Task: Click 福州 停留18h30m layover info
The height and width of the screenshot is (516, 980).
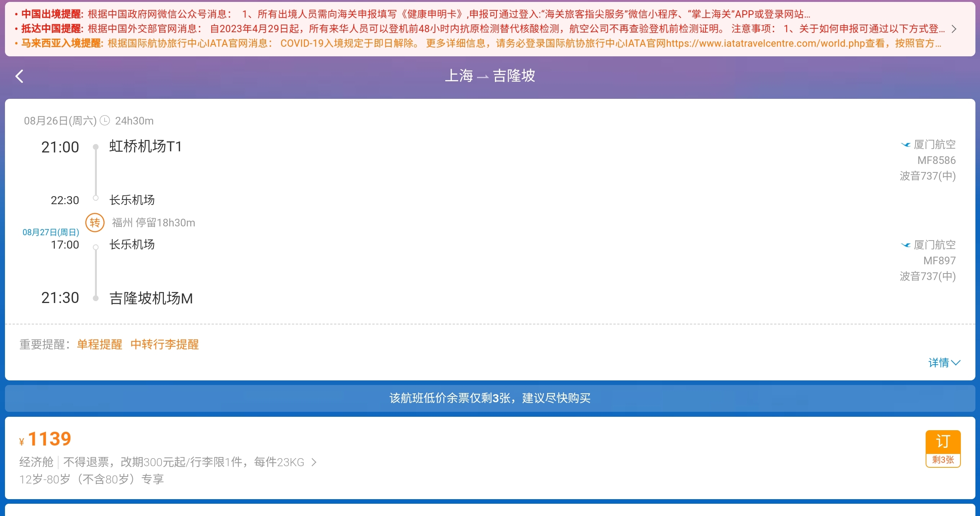Action: point(154,223)
